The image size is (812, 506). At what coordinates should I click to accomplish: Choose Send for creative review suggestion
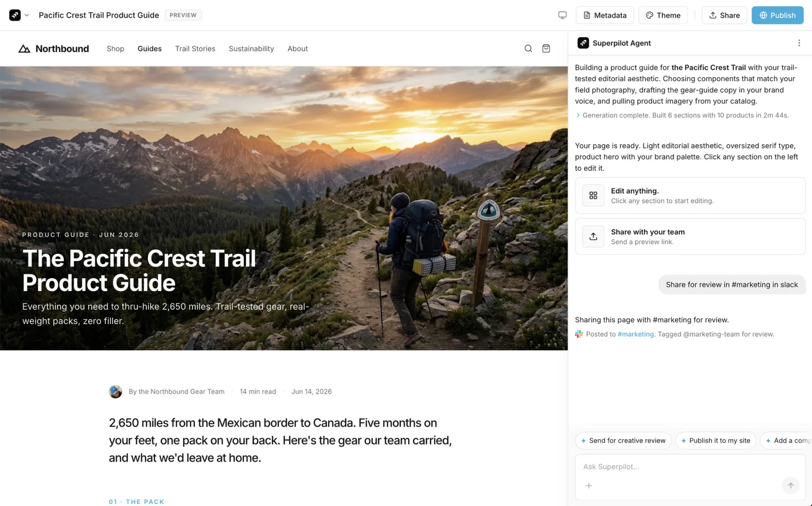pos(623,441)
